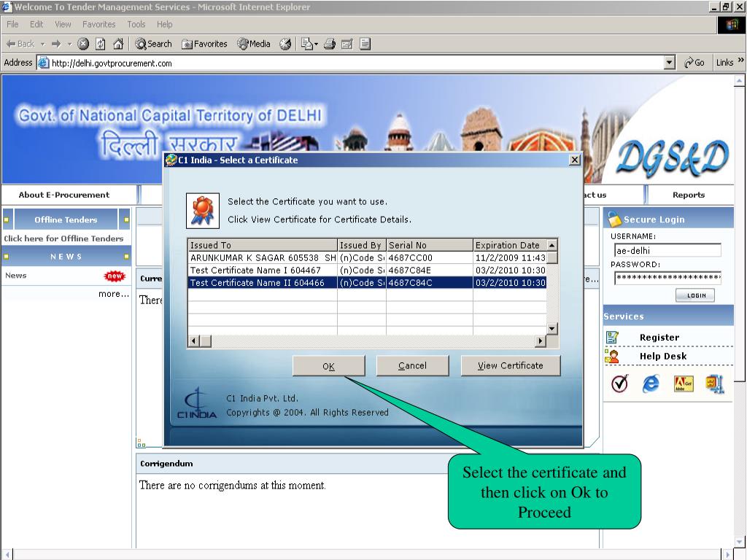The width and height of the screenshot is (747, 560).
Task: Click Cancel in certificate dialog
Action: pos(413,366)
